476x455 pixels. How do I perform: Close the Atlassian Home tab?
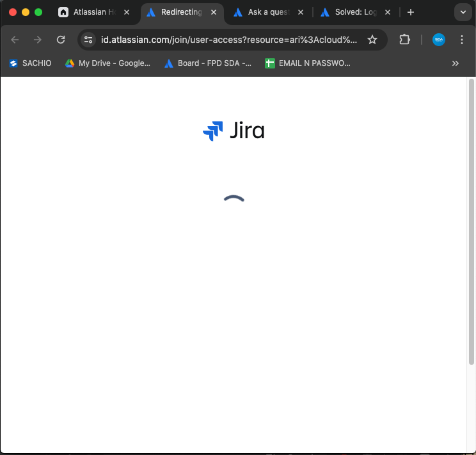click(x=127, y=12)
